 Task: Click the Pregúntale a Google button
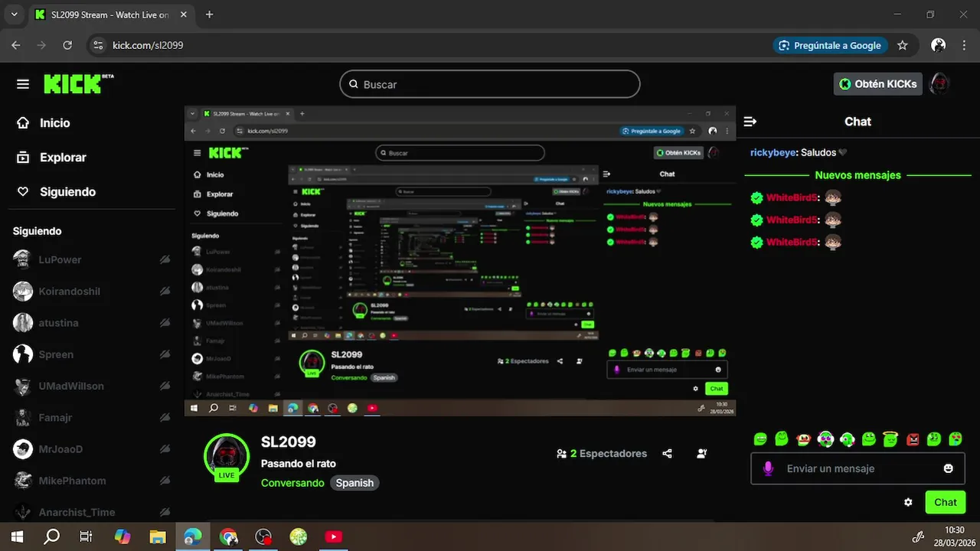831,45
